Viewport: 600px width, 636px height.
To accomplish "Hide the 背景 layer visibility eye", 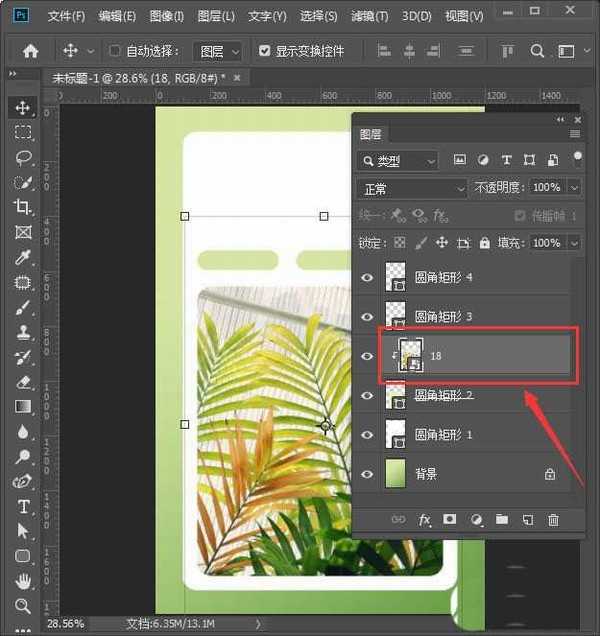I will (367, 474).
